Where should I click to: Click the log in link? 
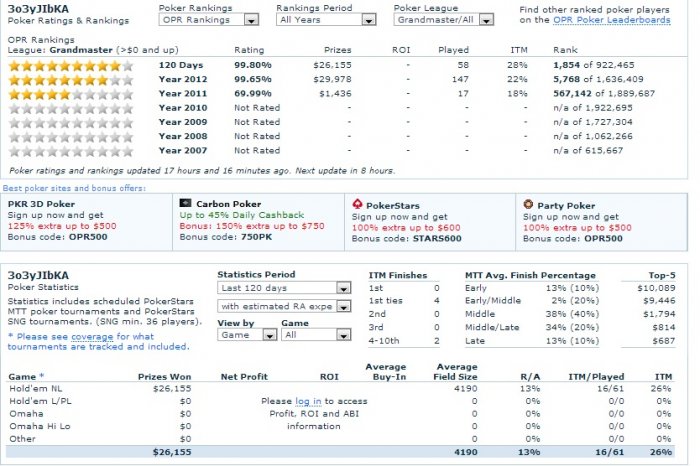[x=308, y=401]
